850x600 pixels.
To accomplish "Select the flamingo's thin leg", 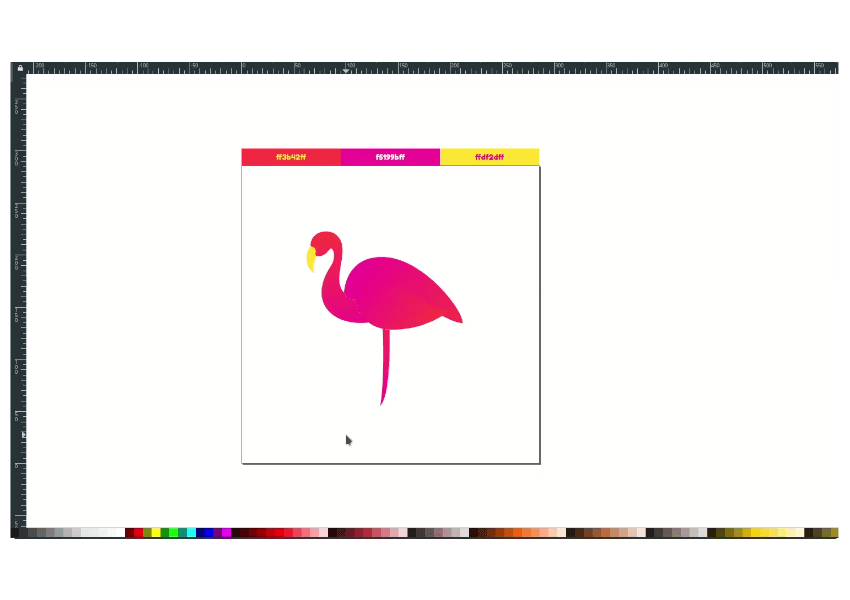I will pos(385,366).
